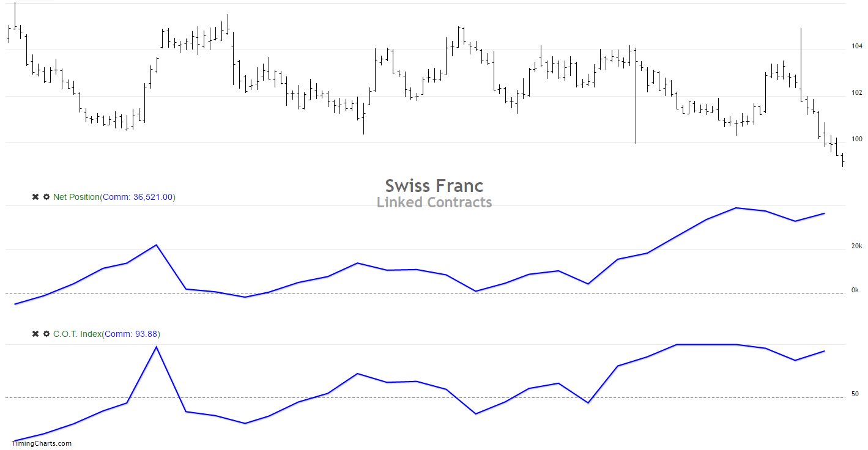868x450 pixels.
Task: Click the 50 C.O.T. Index axis label
Action: point(855,394)
